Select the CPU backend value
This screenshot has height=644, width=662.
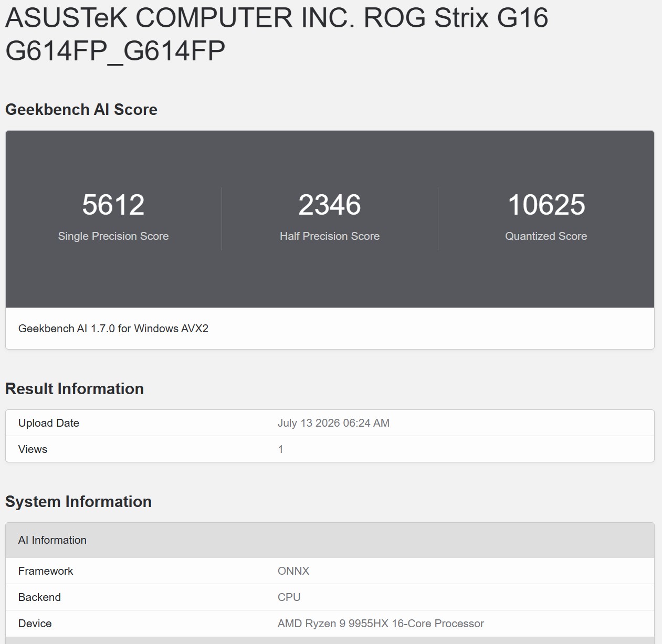289,597
